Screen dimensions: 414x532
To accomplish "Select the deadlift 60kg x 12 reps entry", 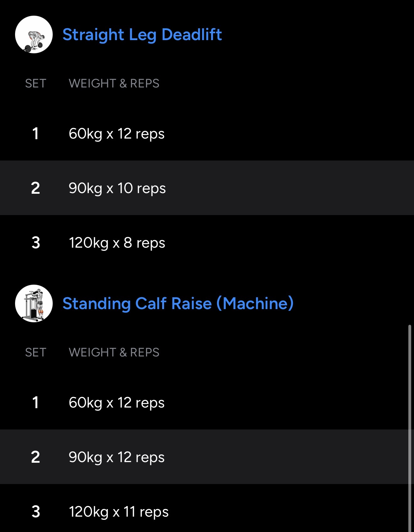I will [x=116, y=134].
